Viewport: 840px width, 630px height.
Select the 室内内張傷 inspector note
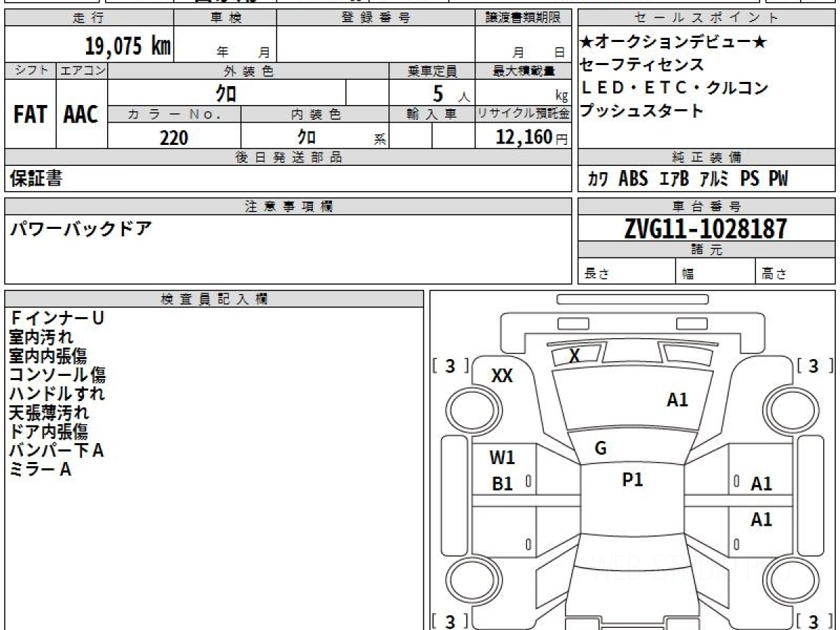48,356
